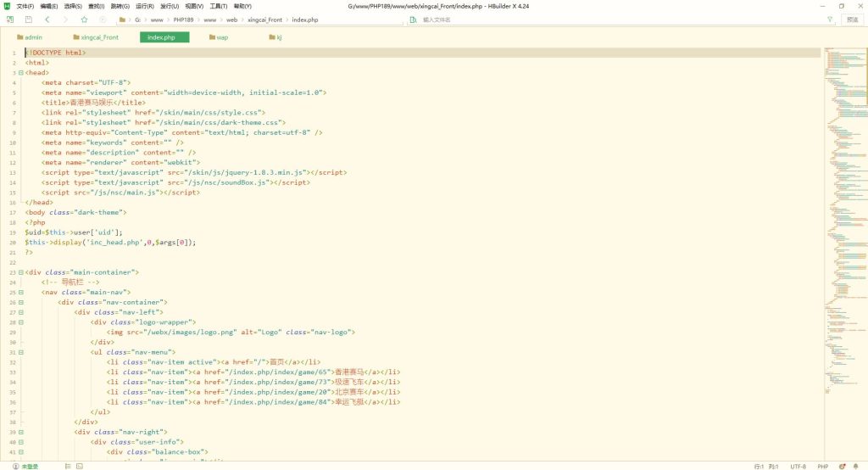This screenshot has width=868, height=470.
Task: Click the DOCTYPE declaration on line 1
Action: [x=55, y=53]
